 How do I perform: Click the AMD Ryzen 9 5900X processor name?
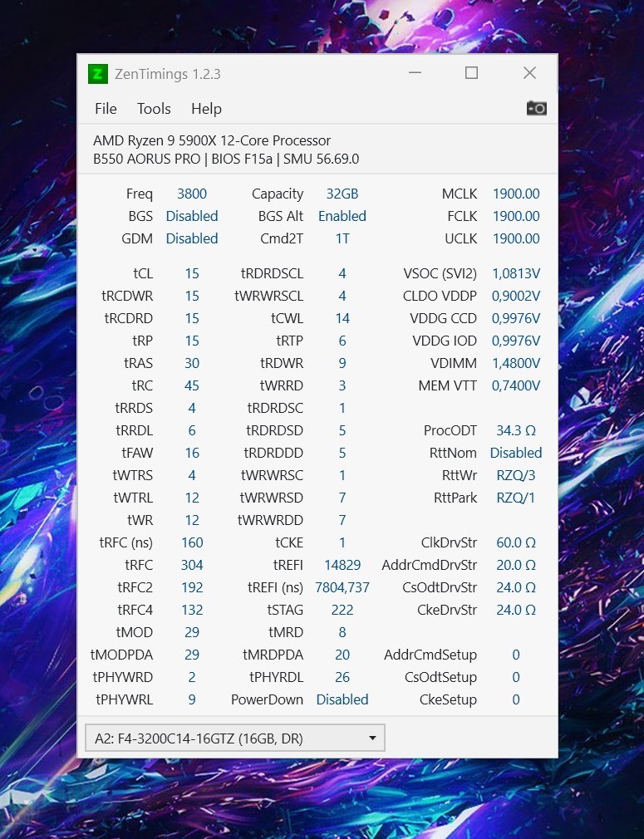click(x=212, y=140)
